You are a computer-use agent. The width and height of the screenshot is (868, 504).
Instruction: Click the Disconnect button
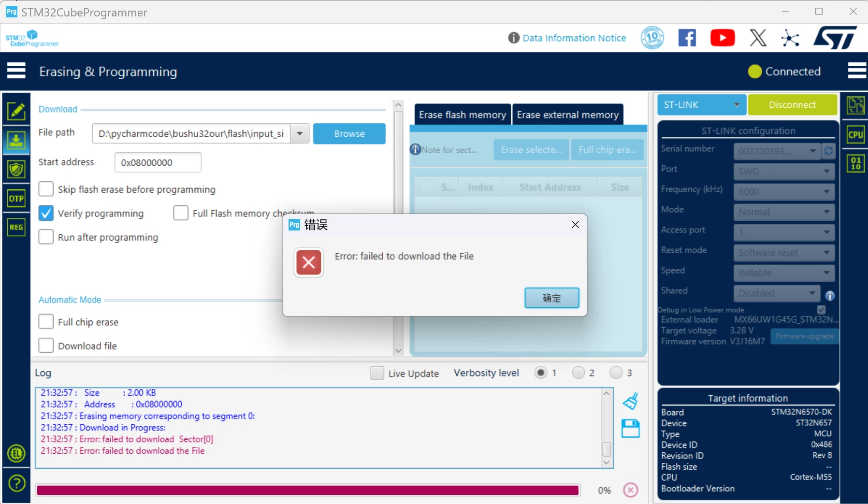[793, 105]
